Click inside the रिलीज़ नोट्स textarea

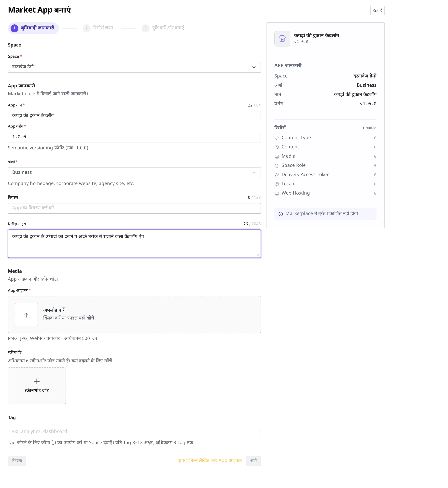pyautogui.click(x=134, y=243)
